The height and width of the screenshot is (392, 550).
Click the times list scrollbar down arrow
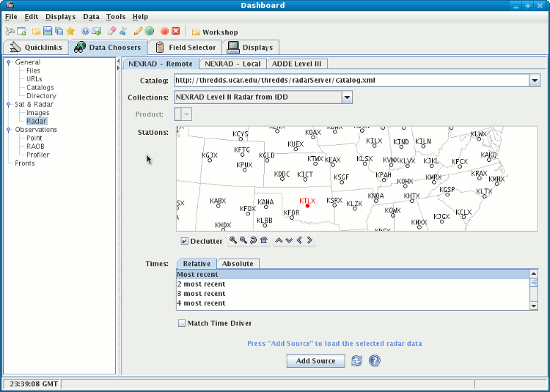(534, 305)
